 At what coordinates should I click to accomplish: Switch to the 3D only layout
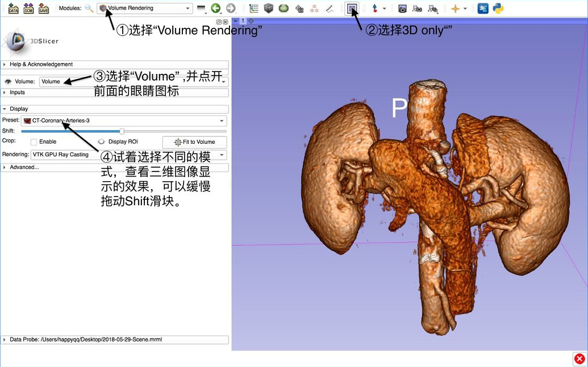352,8
